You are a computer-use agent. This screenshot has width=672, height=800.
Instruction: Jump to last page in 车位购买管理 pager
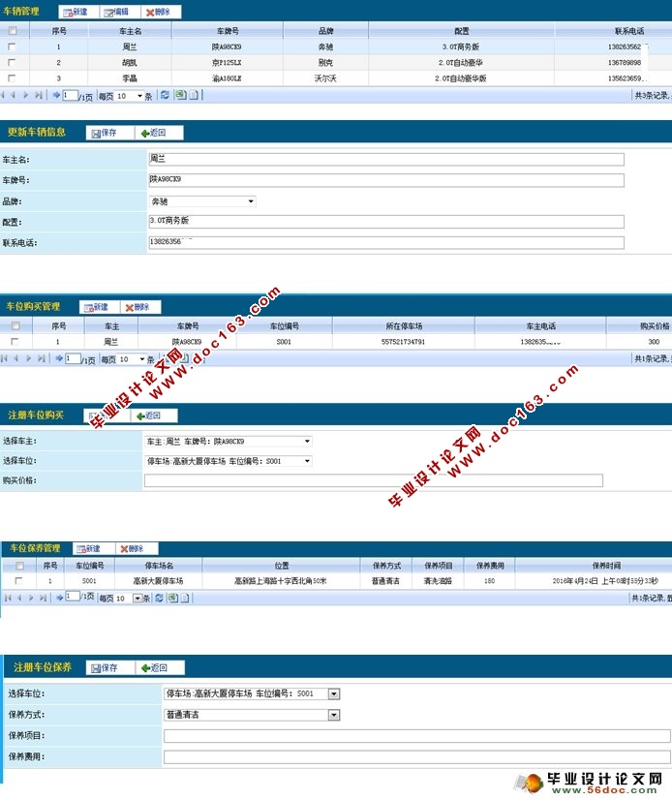[x=42, y=358]
